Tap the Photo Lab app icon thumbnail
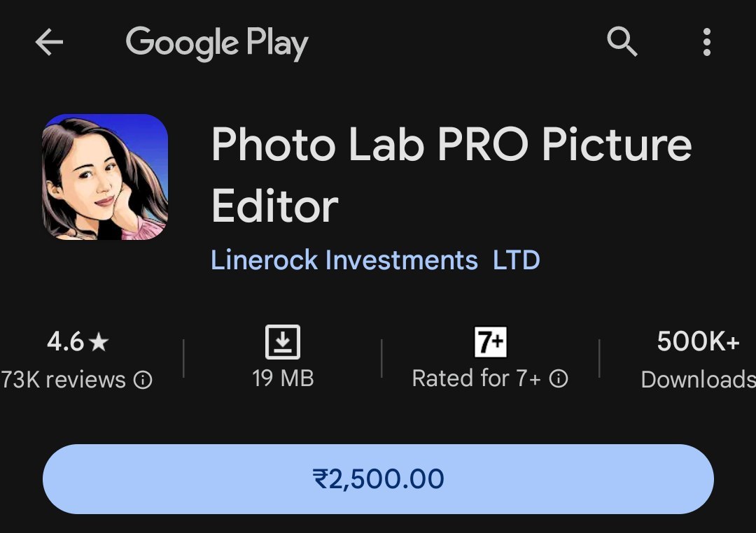756x533 pixels. 105,177
